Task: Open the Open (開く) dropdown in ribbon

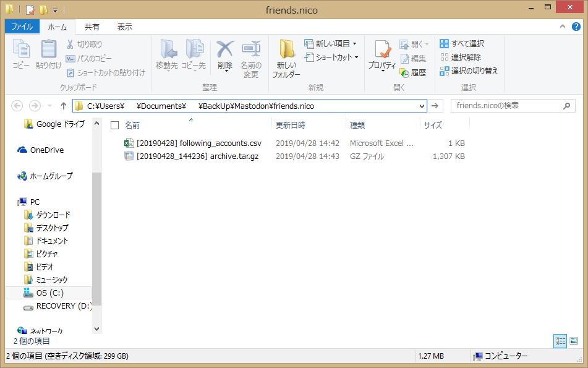Action: (x=414, y=45)
